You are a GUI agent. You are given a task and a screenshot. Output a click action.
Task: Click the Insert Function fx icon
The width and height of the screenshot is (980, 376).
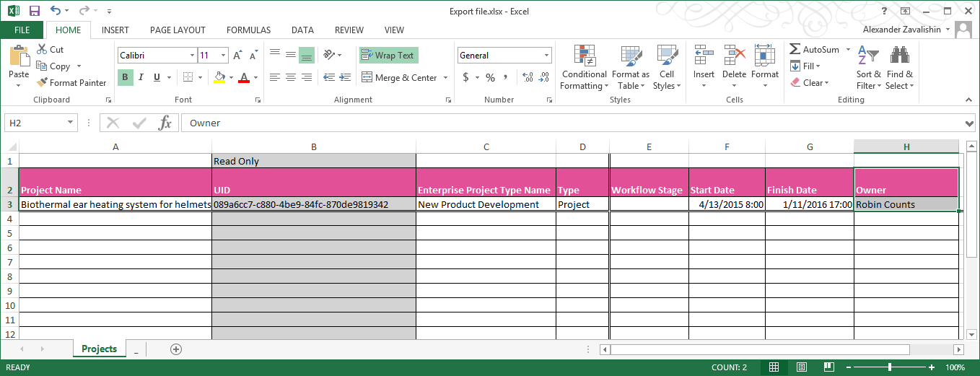(x=165, y=123)
